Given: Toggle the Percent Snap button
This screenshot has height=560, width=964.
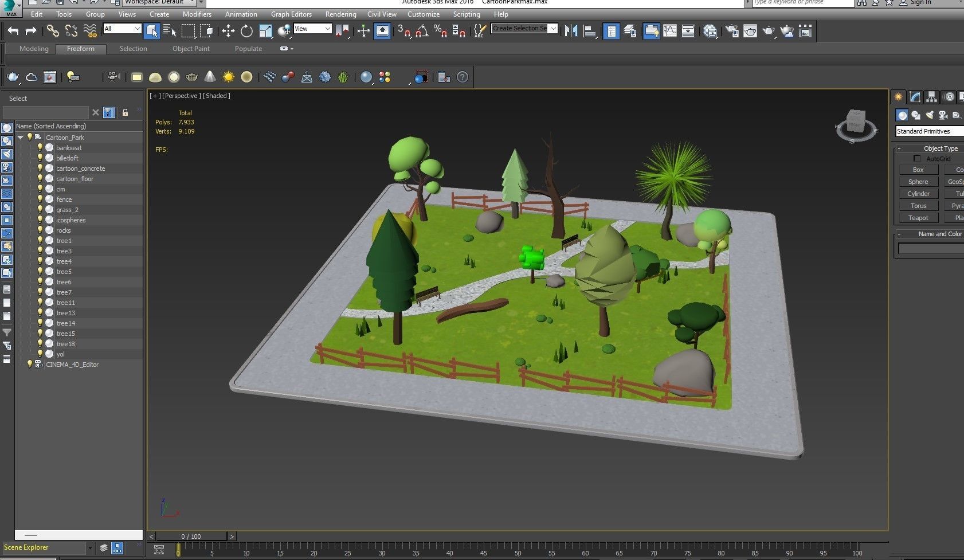Looking at the screenshot, I should tap(440, 31).
